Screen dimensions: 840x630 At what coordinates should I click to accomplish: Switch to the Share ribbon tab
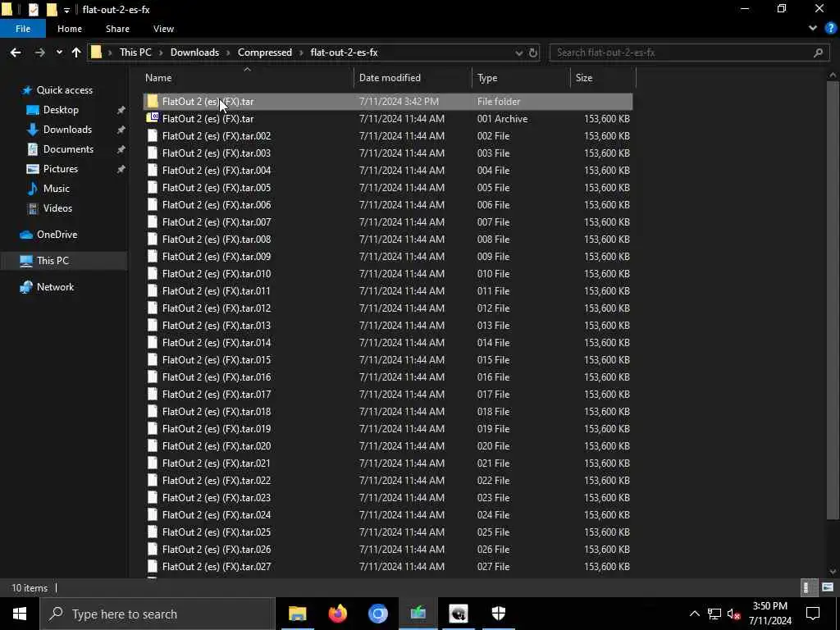(x=117, y=29)
